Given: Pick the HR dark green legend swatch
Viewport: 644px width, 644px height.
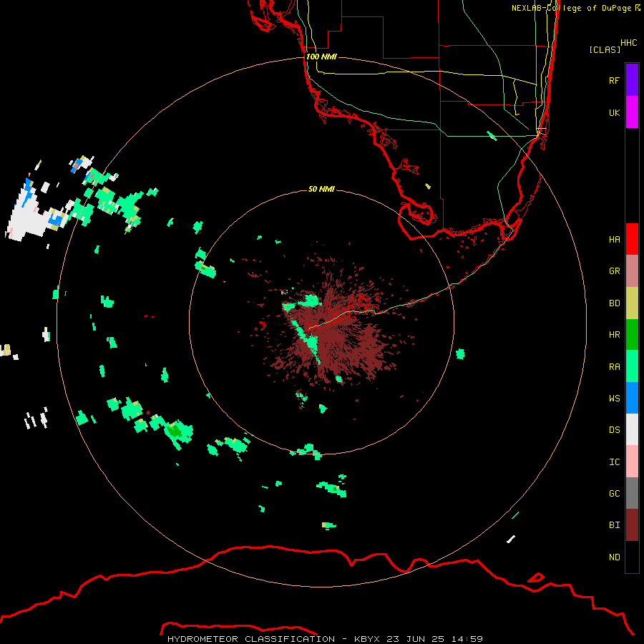Looking at the screenshot, I should [x=632, y=335].
